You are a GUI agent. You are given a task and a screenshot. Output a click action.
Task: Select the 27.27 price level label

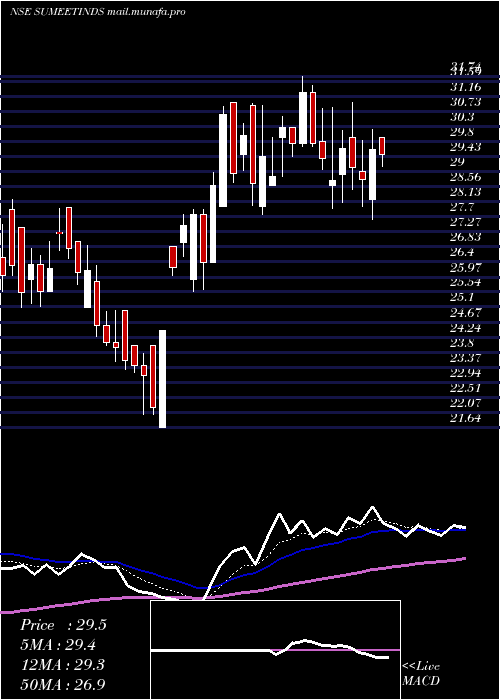[x=466, y=222]
